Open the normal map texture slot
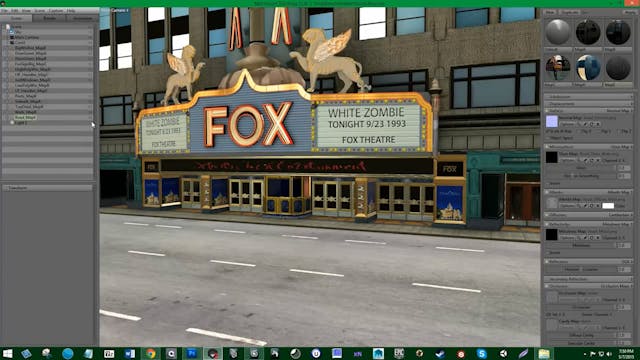Image resolution: width=640 pixels, height=360 pixels. click(551, 121)
